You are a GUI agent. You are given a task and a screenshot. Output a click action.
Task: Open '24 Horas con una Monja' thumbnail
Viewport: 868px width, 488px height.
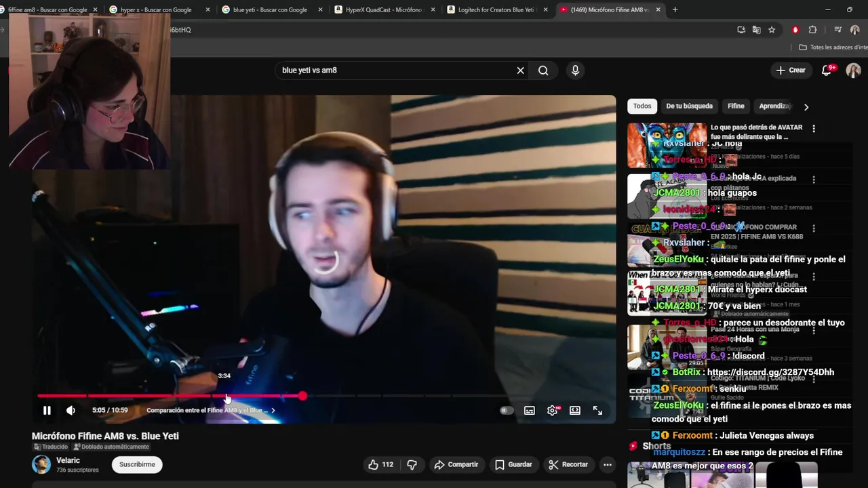(x=667, y=347)
